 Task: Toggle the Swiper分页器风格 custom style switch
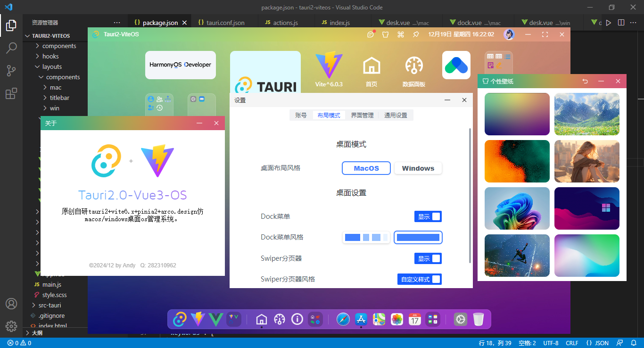(x=419, y=279)
